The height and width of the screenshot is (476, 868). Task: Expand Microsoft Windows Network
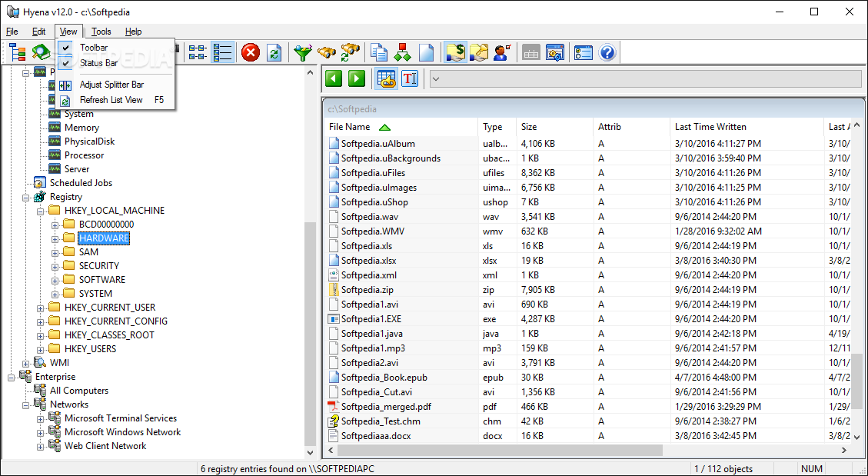tap(41, 433)
